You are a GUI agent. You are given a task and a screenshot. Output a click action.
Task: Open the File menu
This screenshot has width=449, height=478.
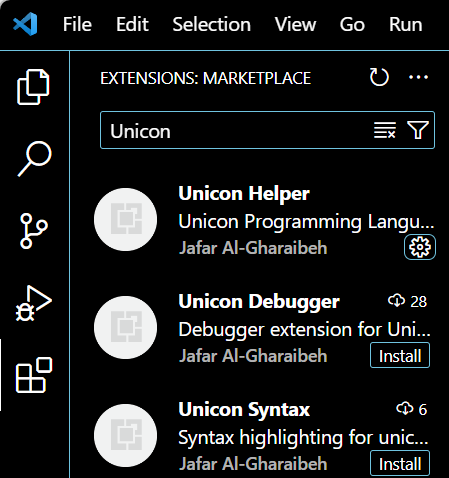77,24
